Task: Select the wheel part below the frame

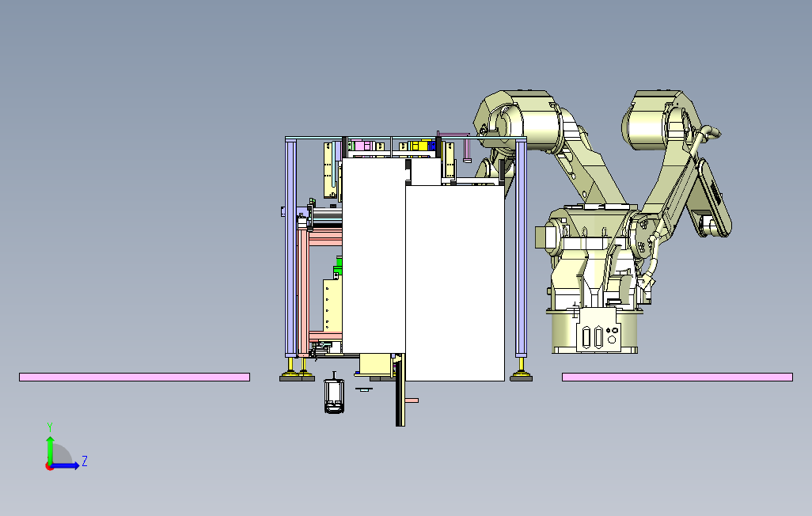Action: (x=334, y=396)
